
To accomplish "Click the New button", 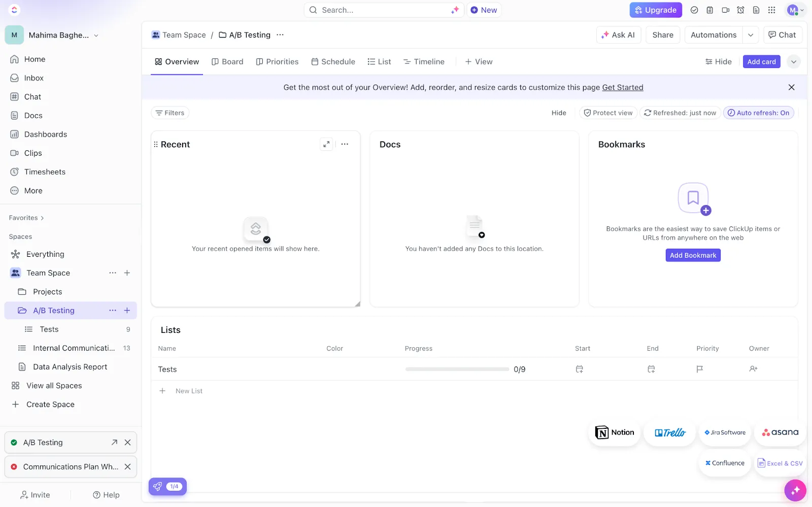I will 484,10.
